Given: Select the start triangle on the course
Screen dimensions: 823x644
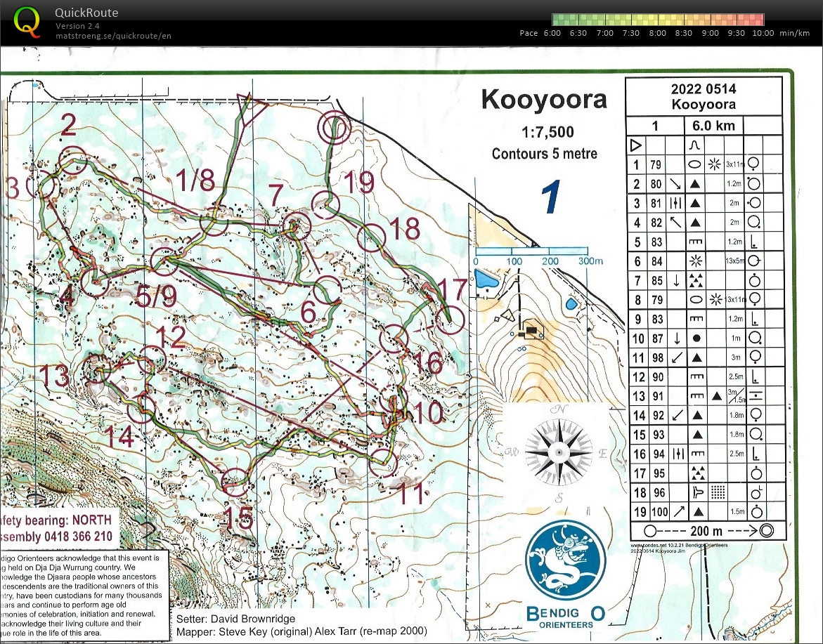Looking at the screenshot, I should tap(250, 105).
